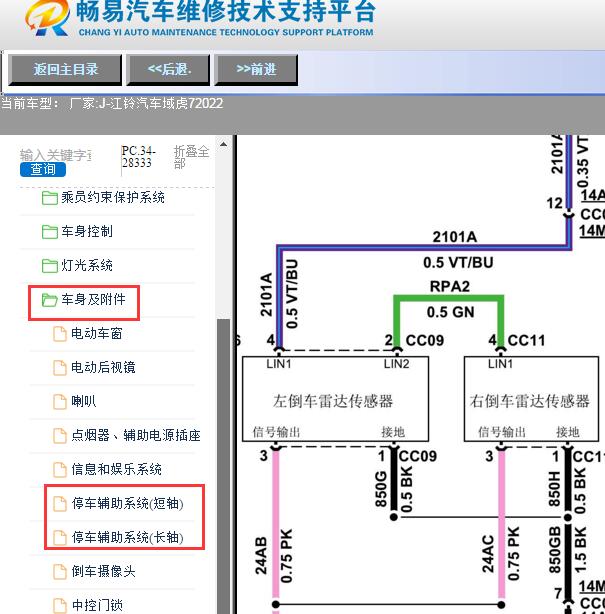Viewport: 605px width, 614px height.
Task: Click LIN2 pin on left sensor
Action: [x=396, y=364]
